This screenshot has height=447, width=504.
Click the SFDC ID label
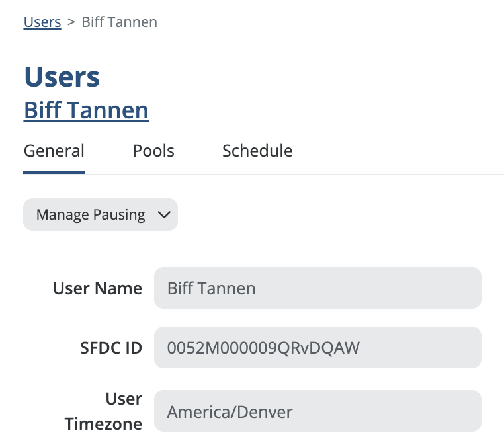[106, 347]
